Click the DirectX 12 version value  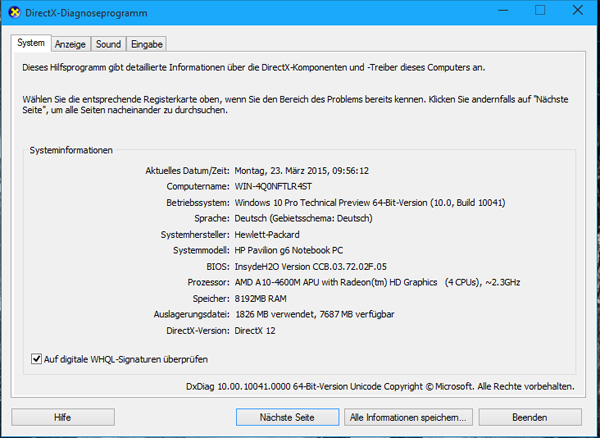255,331
